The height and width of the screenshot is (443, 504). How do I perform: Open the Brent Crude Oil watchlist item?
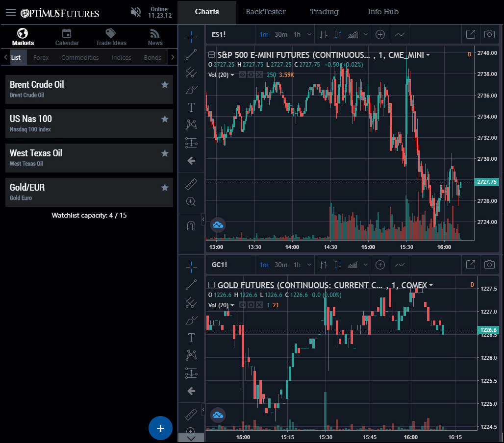pos(89,89)
